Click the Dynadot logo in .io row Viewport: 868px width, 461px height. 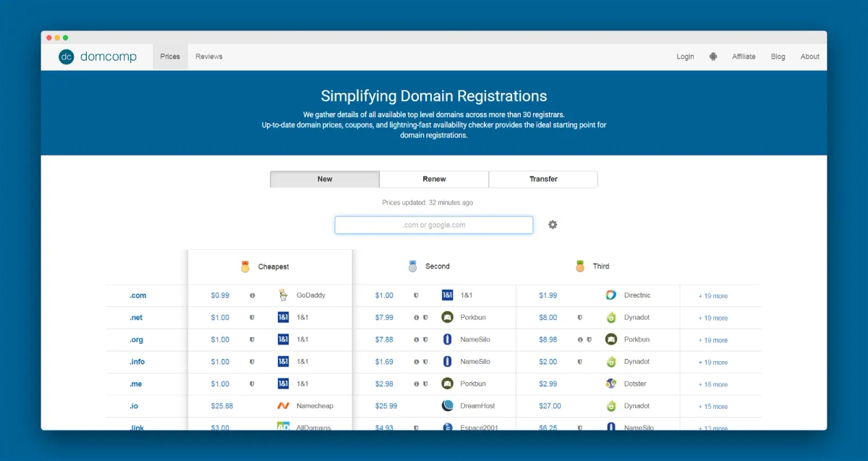611,406
